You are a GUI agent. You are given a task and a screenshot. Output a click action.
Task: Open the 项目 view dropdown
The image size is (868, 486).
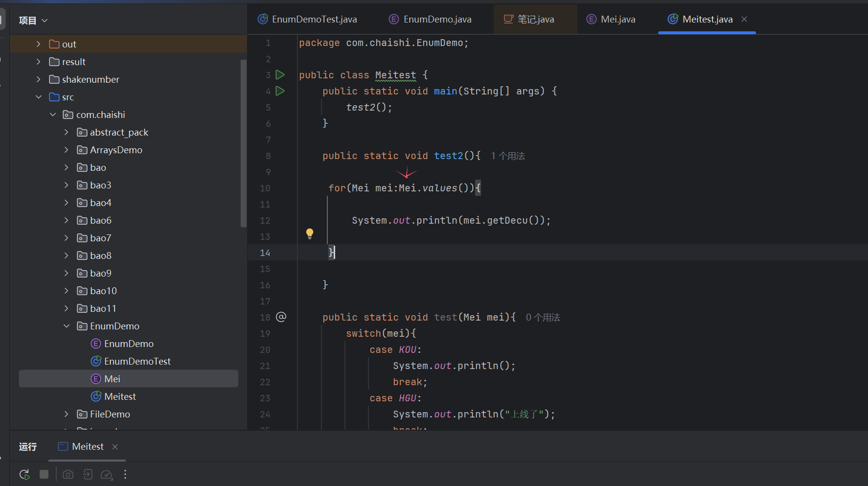pyautogui.click(x=33, y=20)
